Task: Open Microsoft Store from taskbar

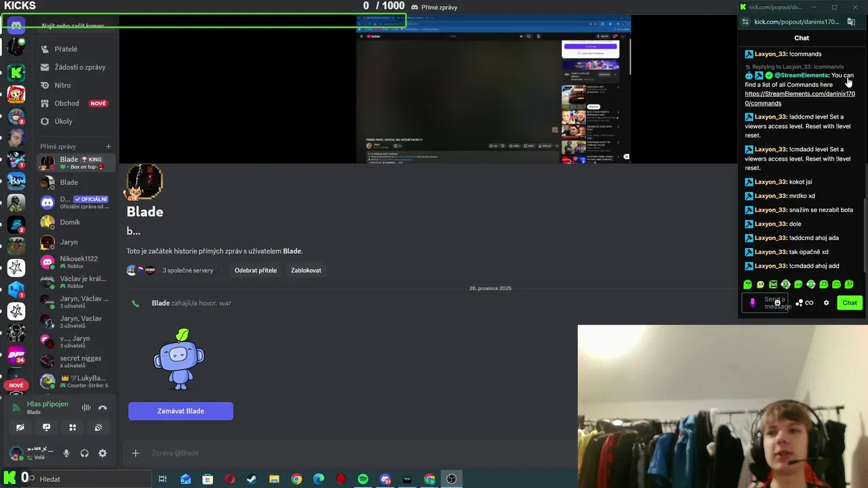Action: 208,479
